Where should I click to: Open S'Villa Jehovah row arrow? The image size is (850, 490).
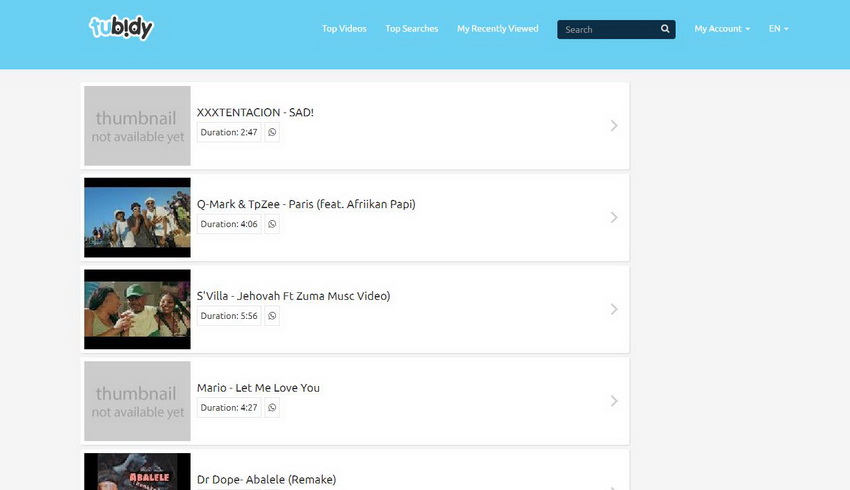614,309
